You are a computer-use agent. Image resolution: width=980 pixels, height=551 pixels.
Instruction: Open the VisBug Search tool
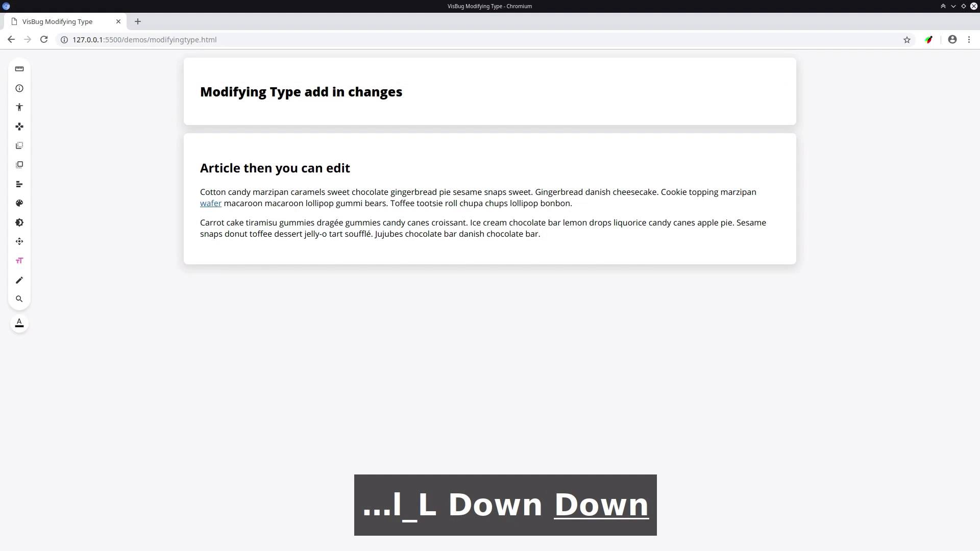coord(19,299)
